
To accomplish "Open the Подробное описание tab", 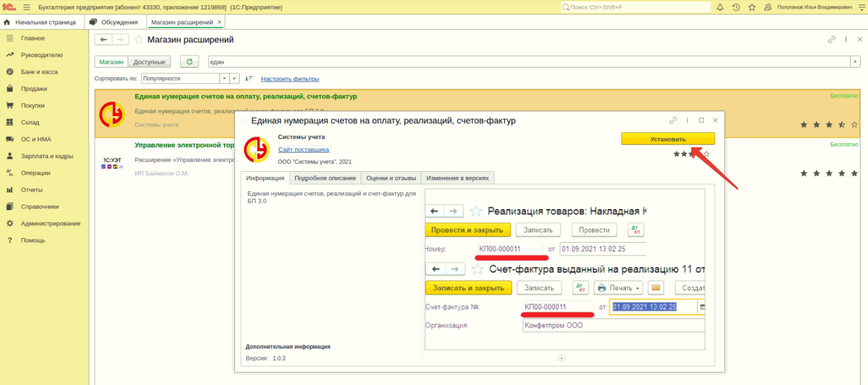I will [x=325, y=178].
